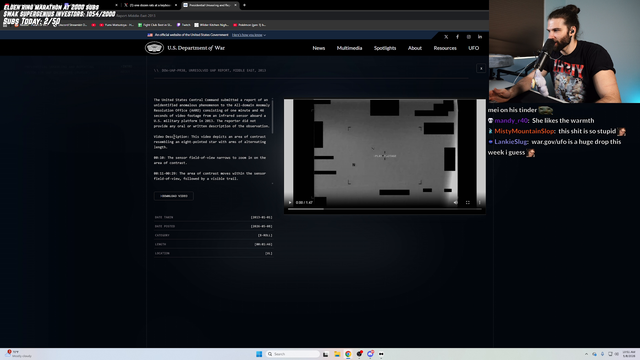Click the scrollbar beside the report description
Viewport: 640px width, 360px height.
[273, 116]
